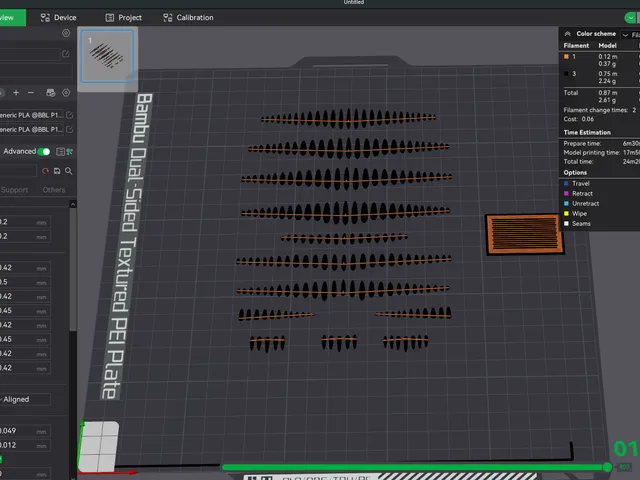
Task: Click the remove filament minus icon
Action: coord(31,93)
